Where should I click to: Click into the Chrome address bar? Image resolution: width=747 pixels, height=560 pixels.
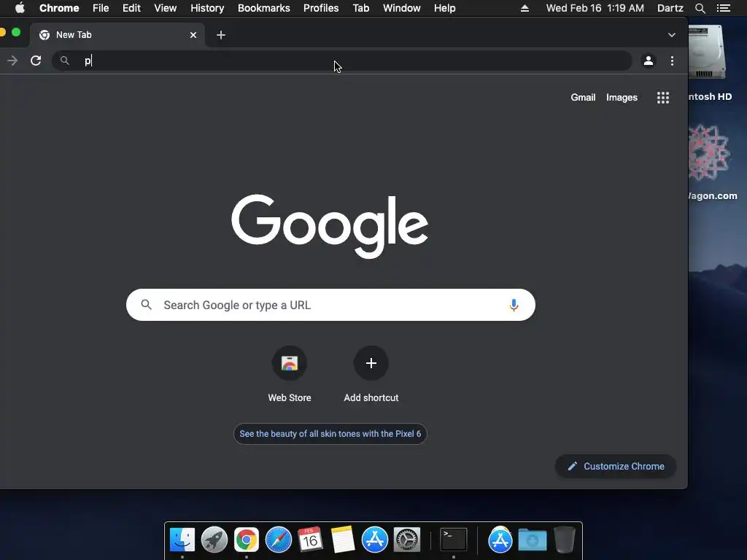pyautogui.click(x=341, y=61)
